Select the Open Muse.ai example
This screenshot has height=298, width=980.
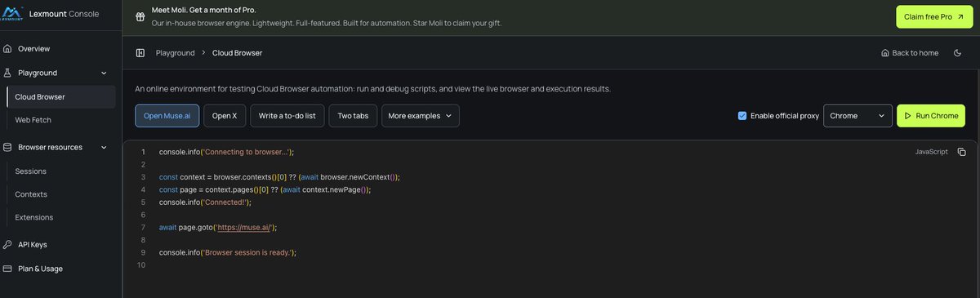pos(167,116)
